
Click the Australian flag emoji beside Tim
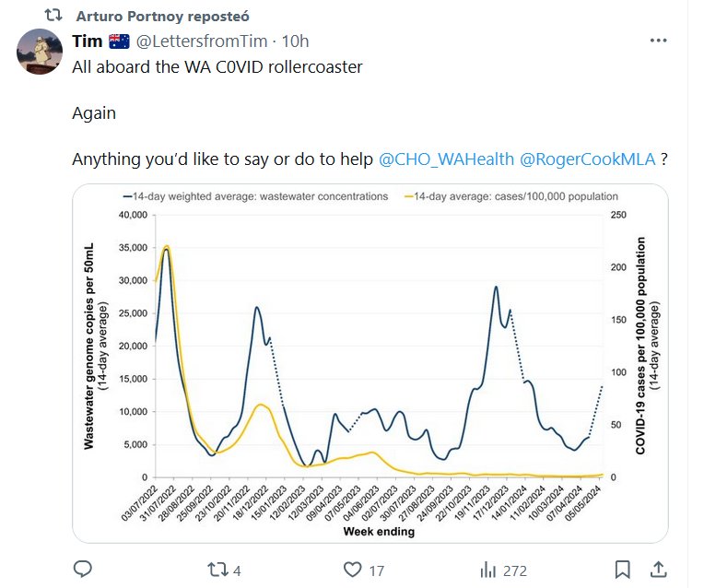[x=119, y=41]
